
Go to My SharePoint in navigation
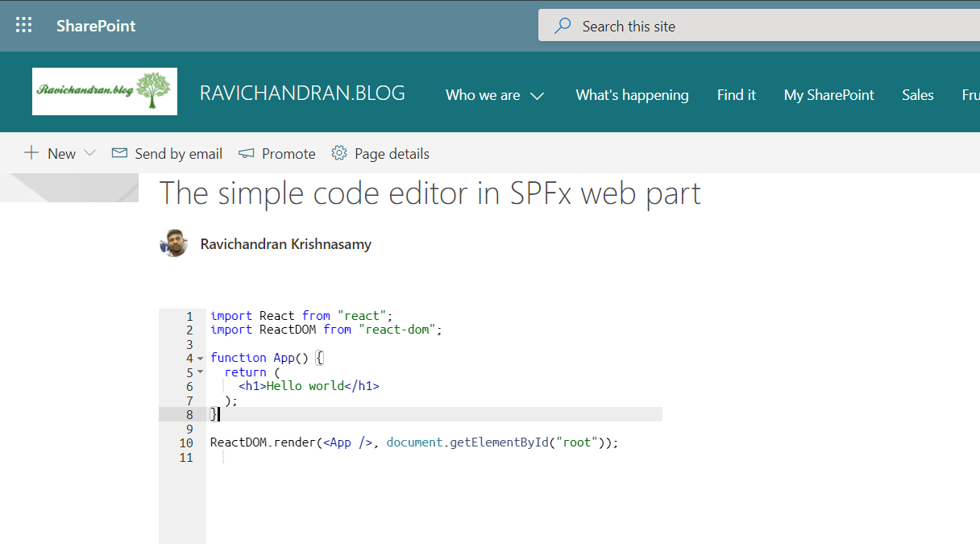click(x=828, y=95)
